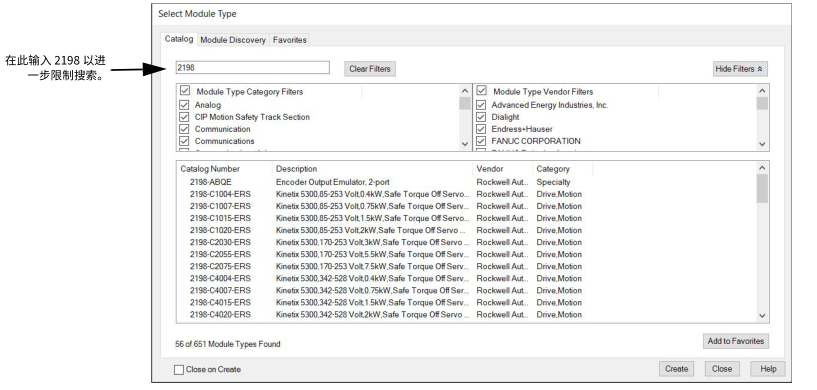The width and height of the screenshot is (817, 390).
Task: Collapse filters using the Hide Filters button
Action: click(x=740, y=69)
